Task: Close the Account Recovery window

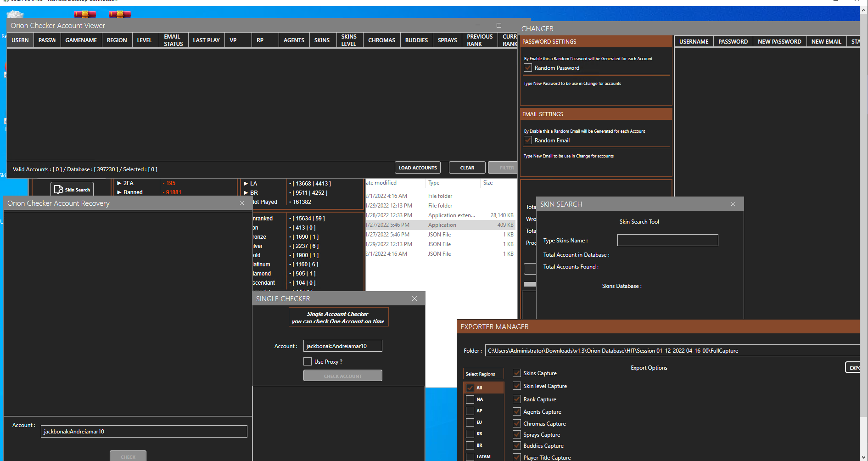Action: (x=242, y=203)
